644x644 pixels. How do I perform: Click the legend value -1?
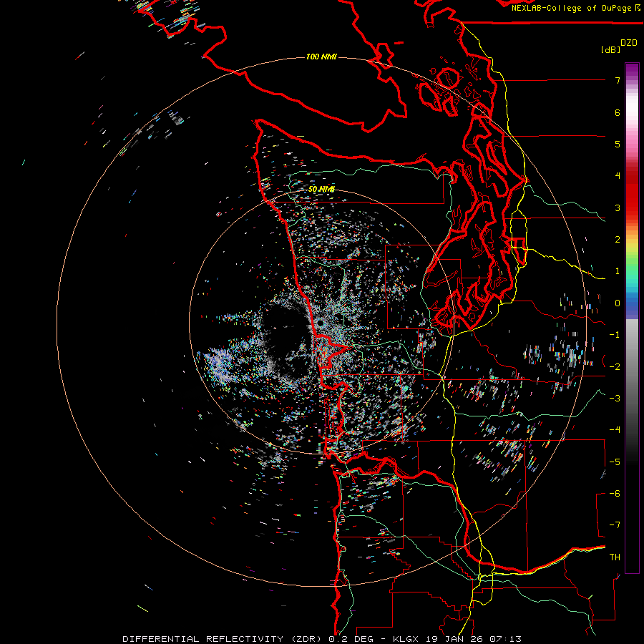[x=615, y=335]
